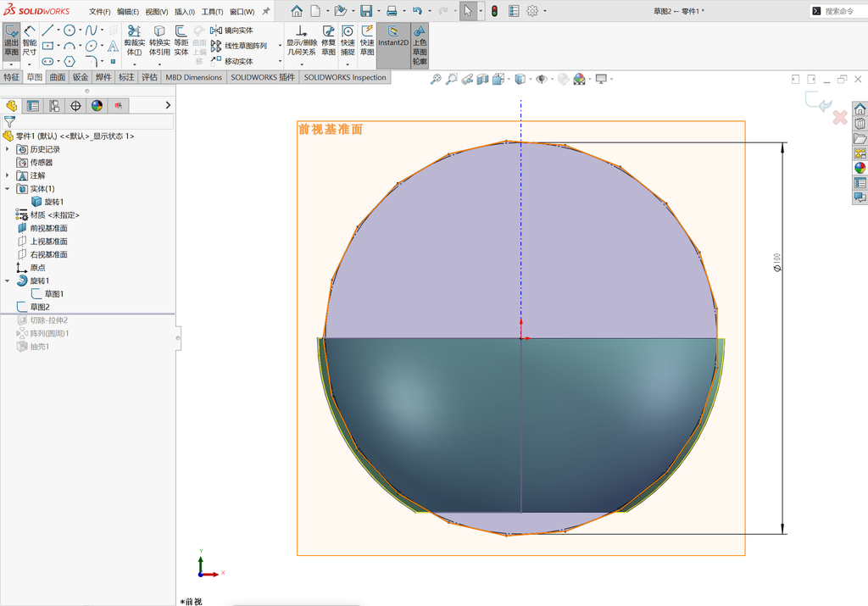Switch to the MBD Dimensions tab
This screenshot has width=868, height=606.
point(194,77)
